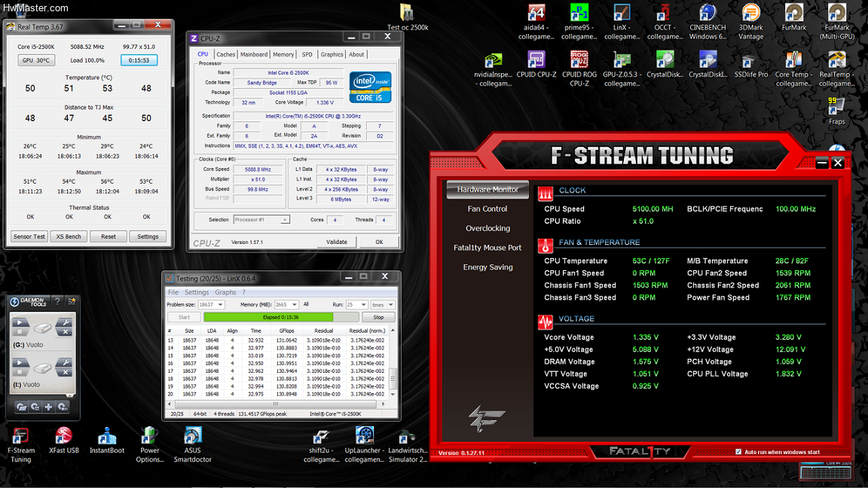Switch to the Caches tab in CPU-Z
Viewport: 868px width, 488px height.
(225, 54)
